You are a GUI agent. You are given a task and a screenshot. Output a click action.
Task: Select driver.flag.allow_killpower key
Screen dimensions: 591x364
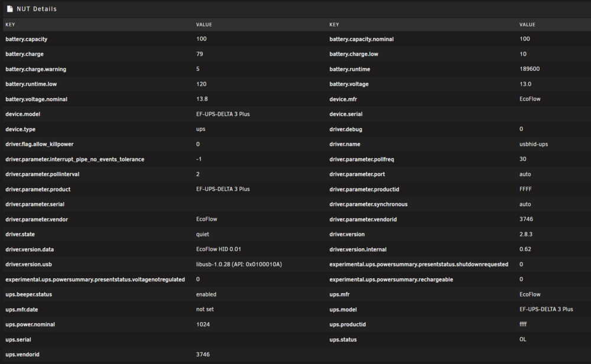[x=40, y=144]
